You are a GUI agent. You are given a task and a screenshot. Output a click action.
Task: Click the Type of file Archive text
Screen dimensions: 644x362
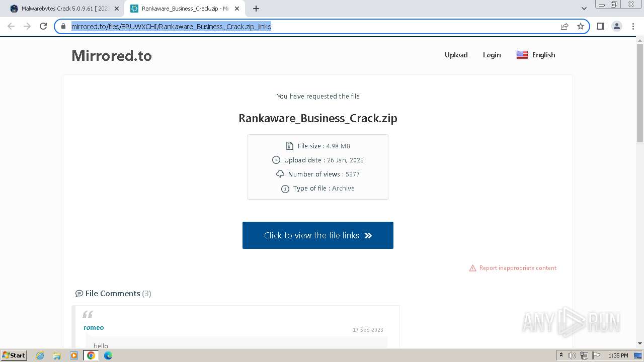[x=324, y=188]
